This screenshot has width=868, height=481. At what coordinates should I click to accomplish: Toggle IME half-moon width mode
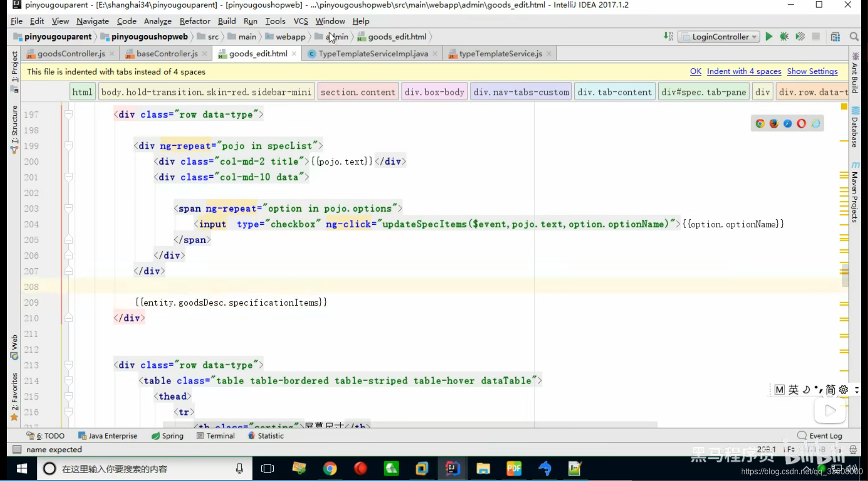pyautogui.click(x=806, y=390)
